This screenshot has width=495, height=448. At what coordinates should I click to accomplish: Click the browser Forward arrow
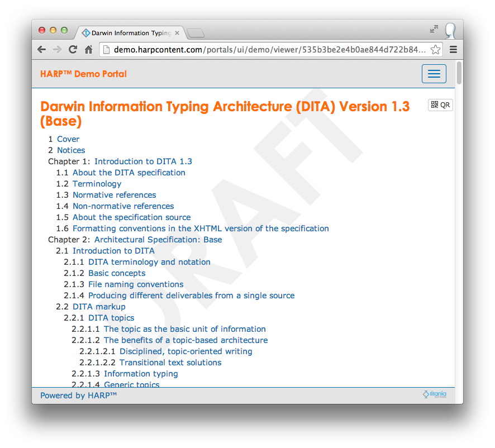point(57,50)
